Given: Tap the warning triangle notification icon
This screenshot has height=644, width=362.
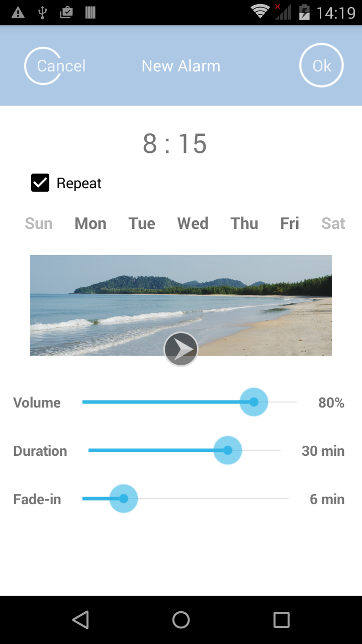Looking at the screenshot, I should click(x=18, y=13).
